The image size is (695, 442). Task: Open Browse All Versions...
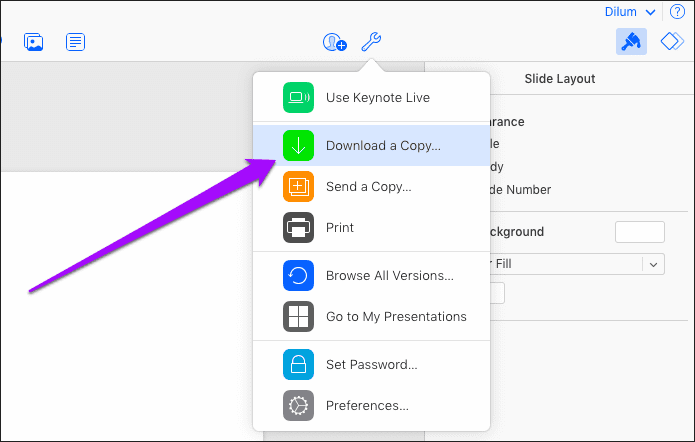(371, 275)
